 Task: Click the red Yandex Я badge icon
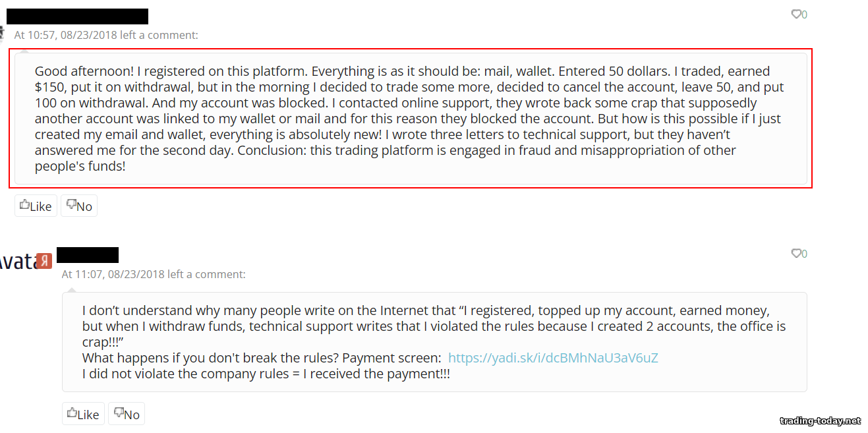pyautogui.click(x=44, y=261)
